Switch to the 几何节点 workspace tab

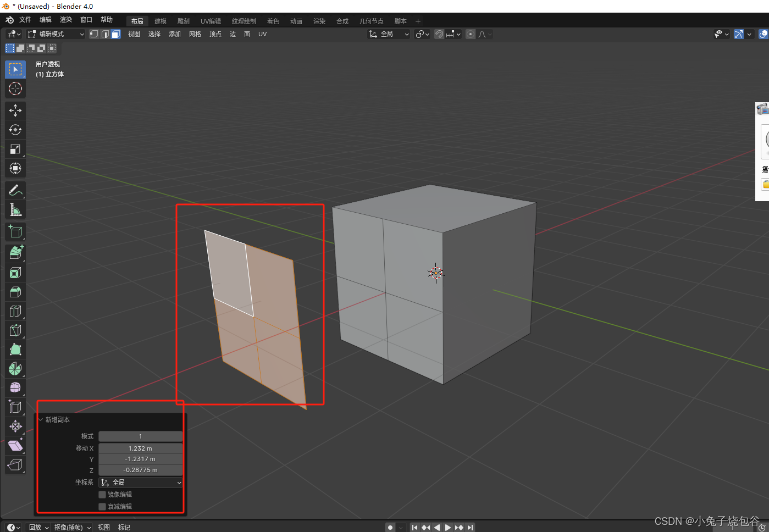click(372, 21)
